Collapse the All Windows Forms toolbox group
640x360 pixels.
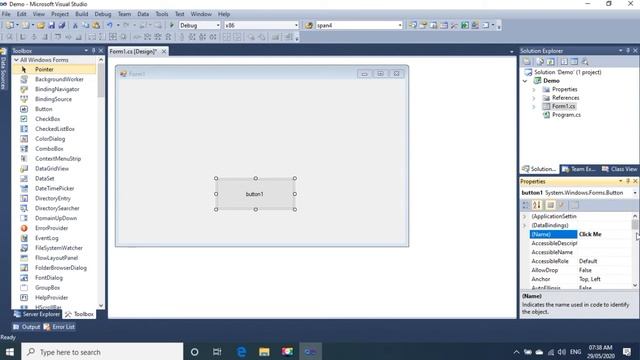click(16, 60)
